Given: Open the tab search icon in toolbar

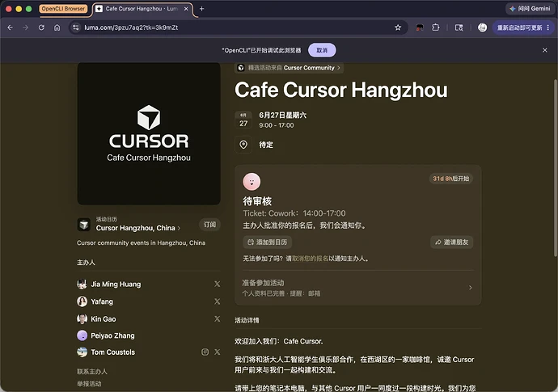Looking at the screenshot, I should pos(459,27).
